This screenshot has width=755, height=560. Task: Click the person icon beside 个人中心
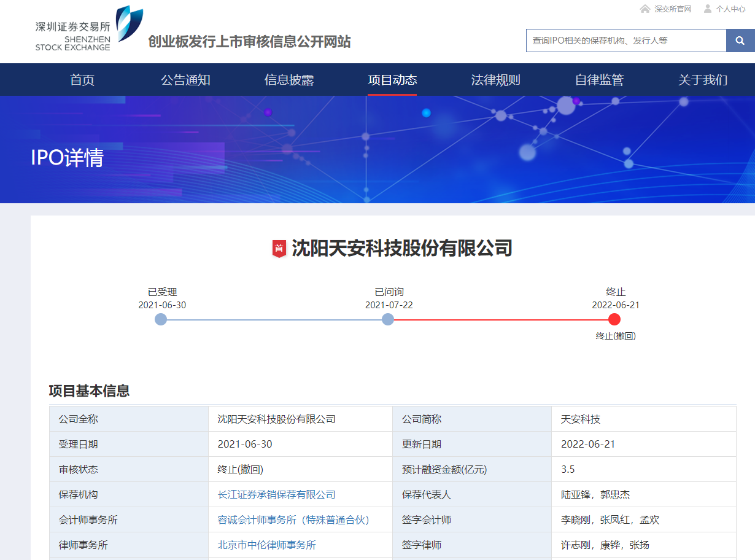point(708,9)
